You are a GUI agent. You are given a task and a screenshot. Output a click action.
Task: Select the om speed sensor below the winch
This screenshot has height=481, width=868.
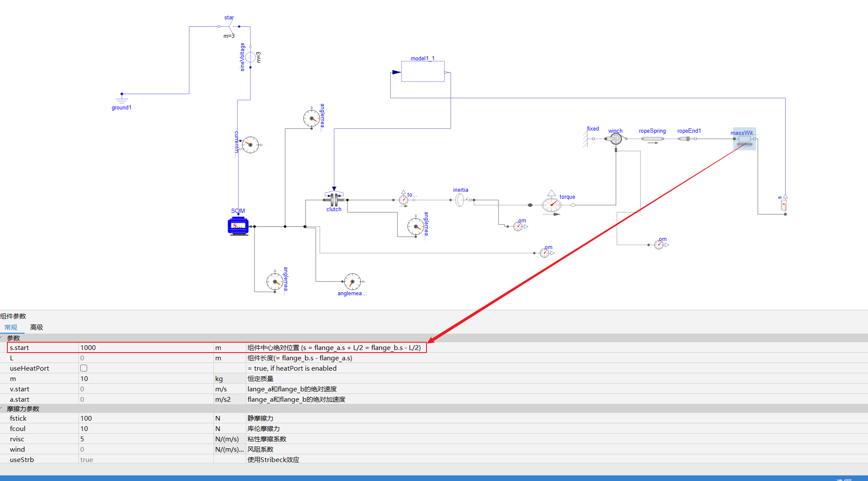(659, 245)
